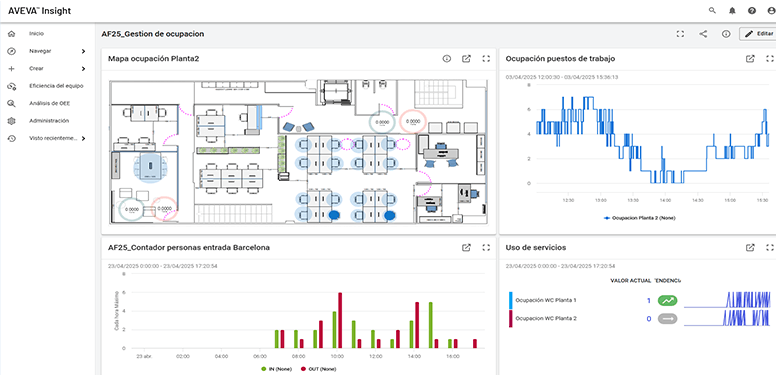The width and height of the screenshot is (776, 375).
Task: Click the WC Planta 1 sparkline
Action: [728, 300]
